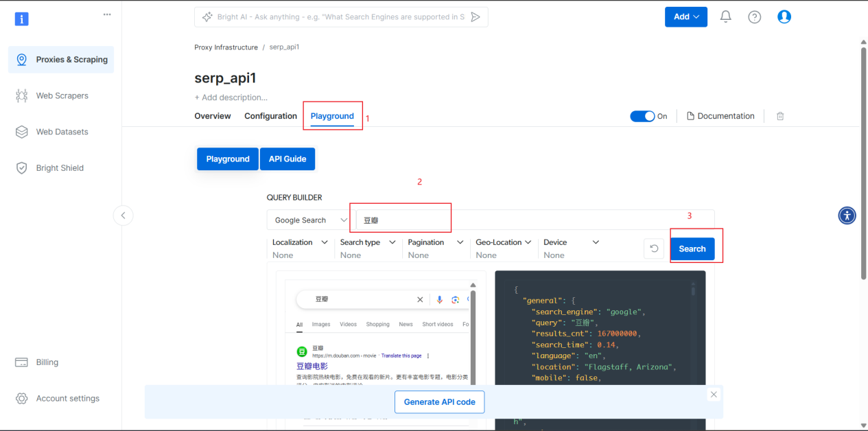
Task: Click the voice search microphone icon
Action: (439, 299)
